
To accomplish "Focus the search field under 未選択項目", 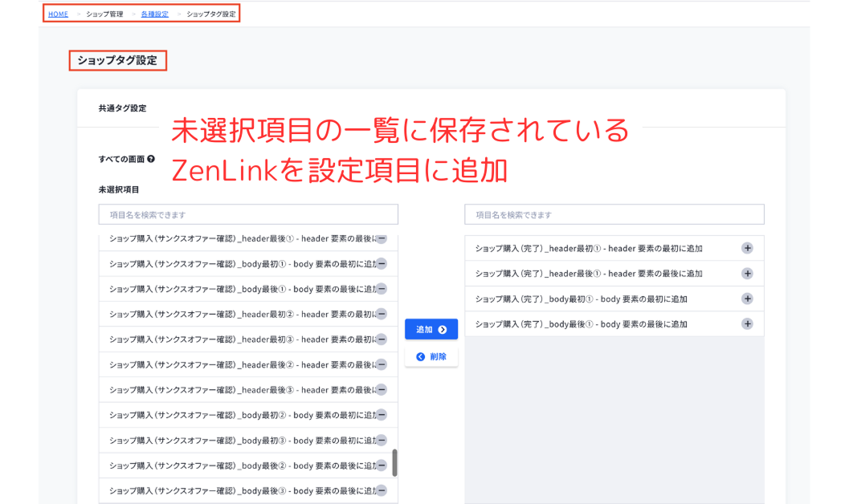I will (248, 214).
